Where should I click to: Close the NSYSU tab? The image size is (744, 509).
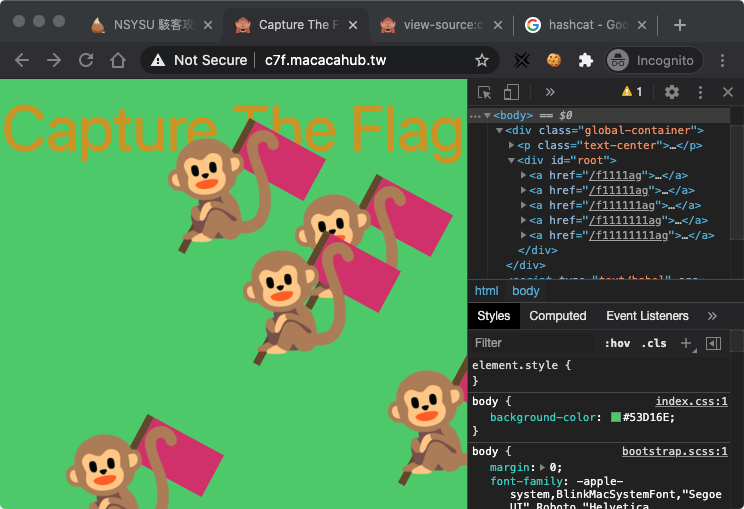pyautogui.click(x=208, y=25)
